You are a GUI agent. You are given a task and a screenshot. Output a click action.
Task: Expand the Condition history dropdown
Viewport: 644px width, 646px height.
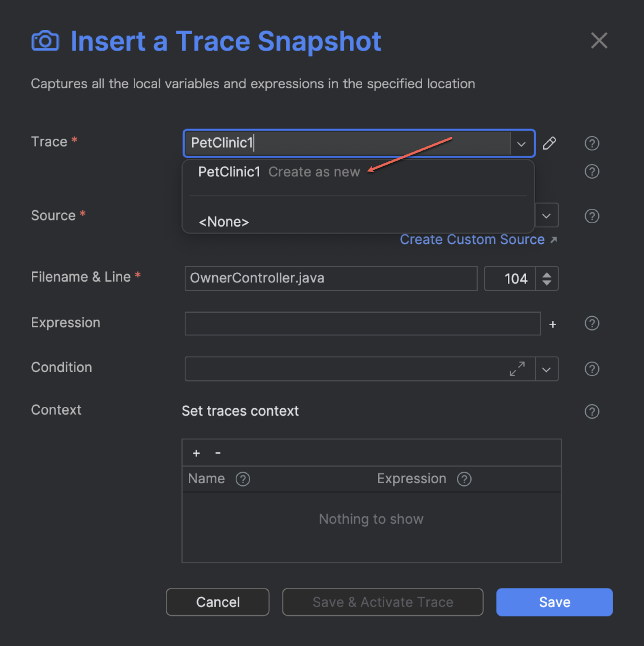[x=546, y=370]
